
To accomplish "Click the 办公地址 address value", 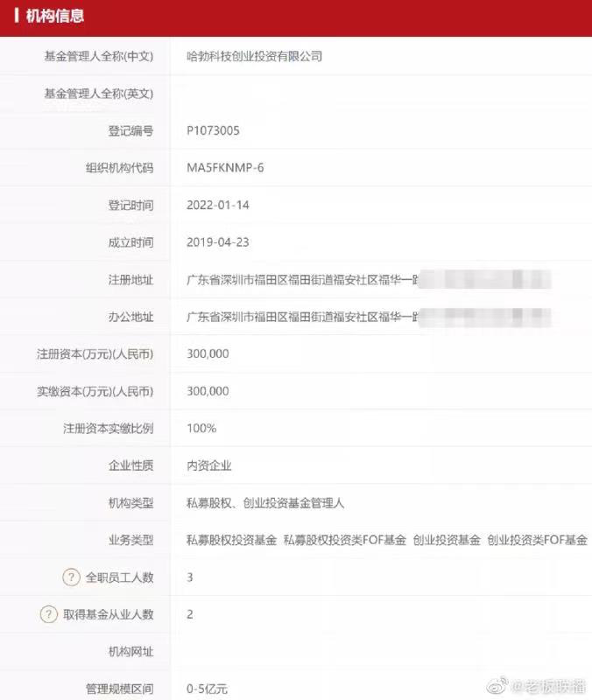I will click(x=369, y=317).
